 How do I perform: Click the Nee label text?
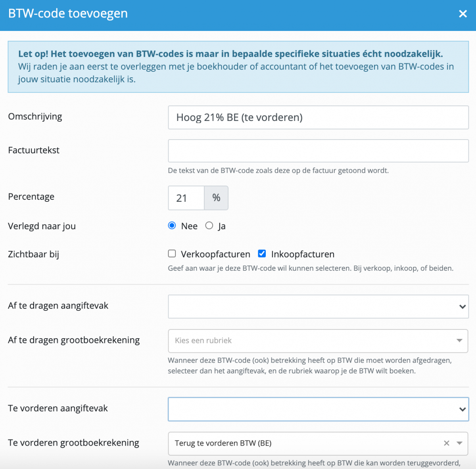coord(189,226)
